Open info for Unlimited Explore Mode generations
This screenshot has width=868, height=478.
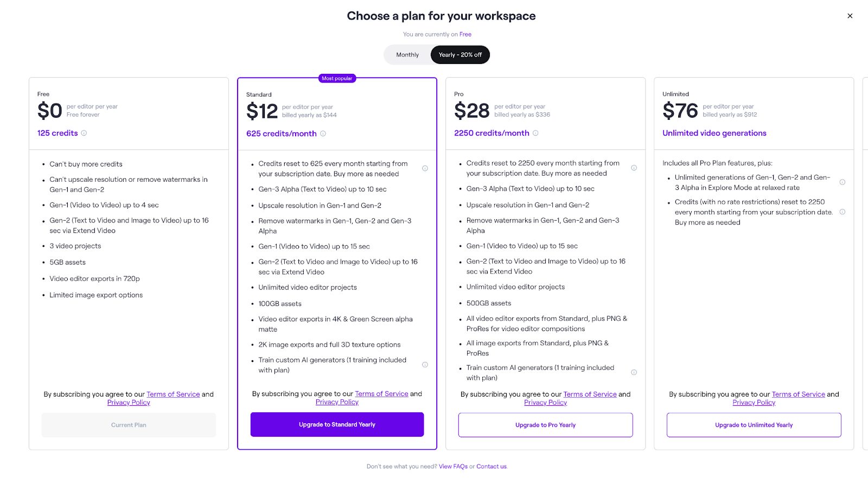point(843,182)
